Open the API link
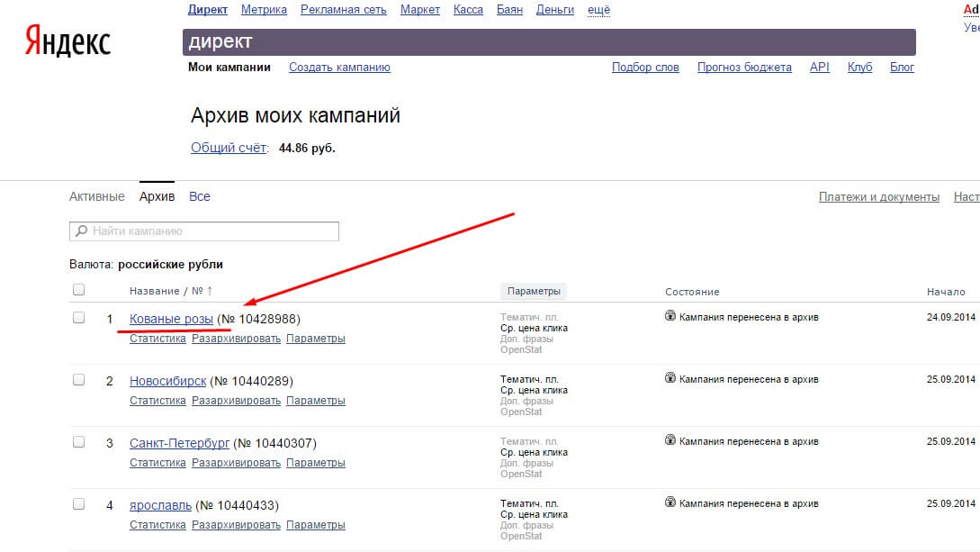Screen dimensions: 980x552 pos(820,68)
